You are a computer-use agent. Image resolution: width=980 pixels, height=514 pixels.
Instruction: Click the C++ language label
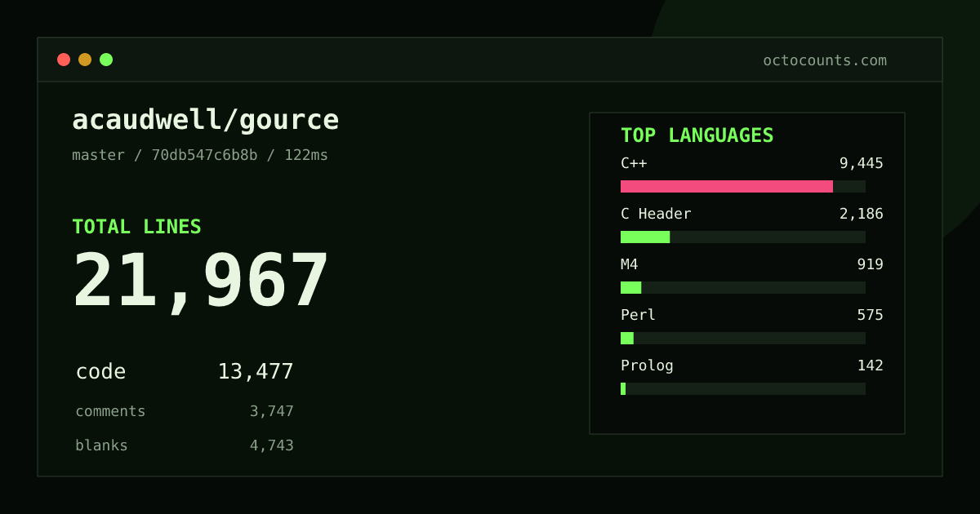(634, 163)
